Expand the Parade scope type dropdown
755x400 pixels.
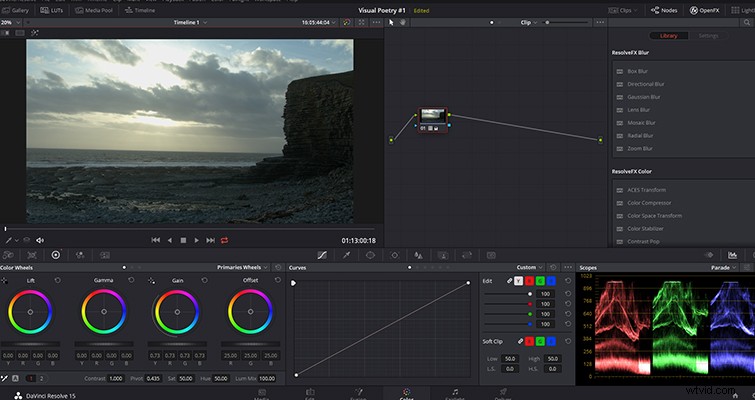724,267
